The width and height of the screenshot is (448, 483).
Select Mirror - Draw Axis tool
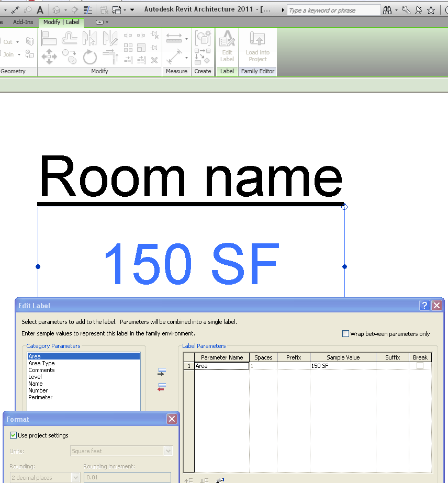click(x=110, y=38)
